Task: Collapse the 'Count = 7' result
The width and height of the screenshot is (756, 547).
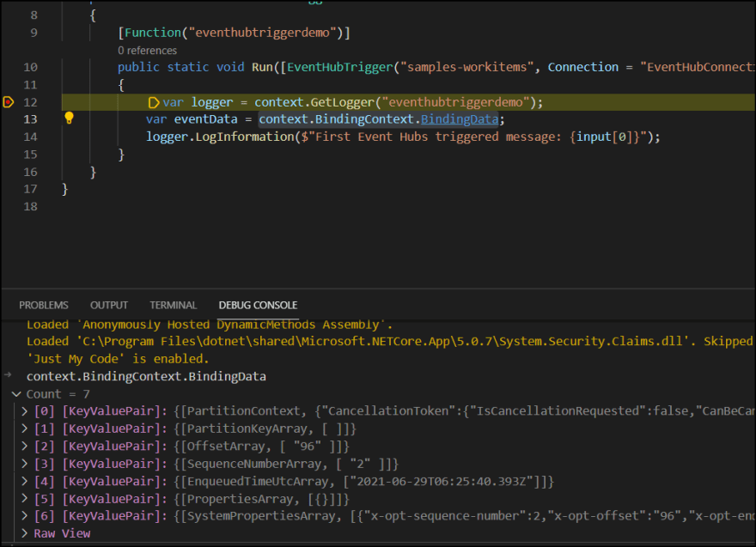Action: 16,394
